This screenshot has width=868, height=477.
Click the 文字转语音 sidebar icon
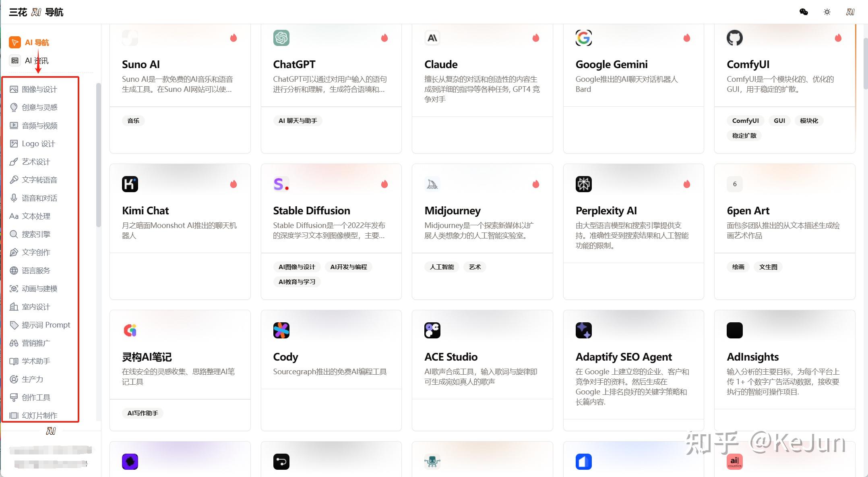click(x=14, y=180)
